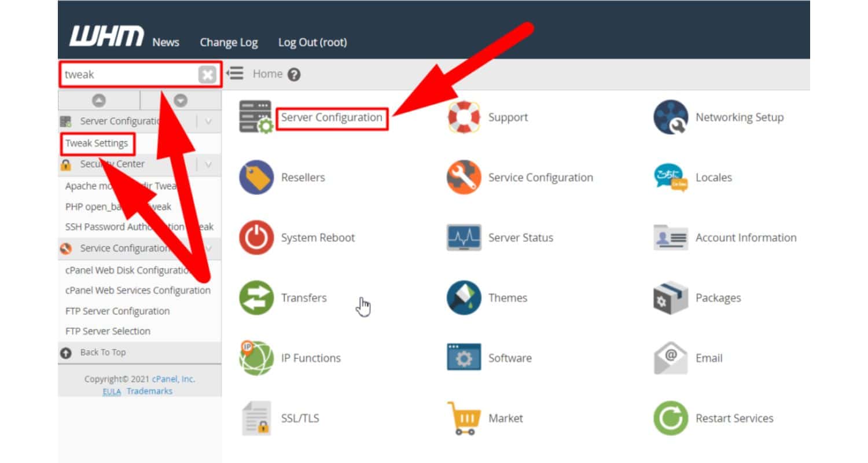Viewport: 868px width, 463px height.
Task: Open the EULA footer link
Action: (x=112, y=392)
